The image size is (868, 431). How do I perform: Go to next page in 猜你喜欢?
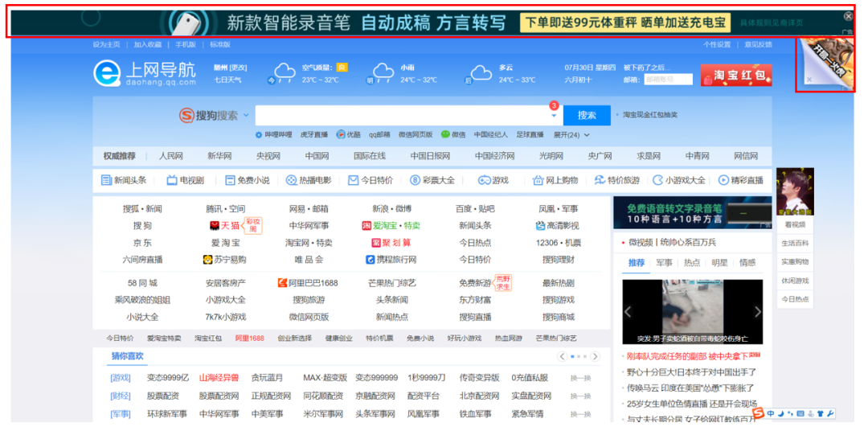tap(595, 356)
